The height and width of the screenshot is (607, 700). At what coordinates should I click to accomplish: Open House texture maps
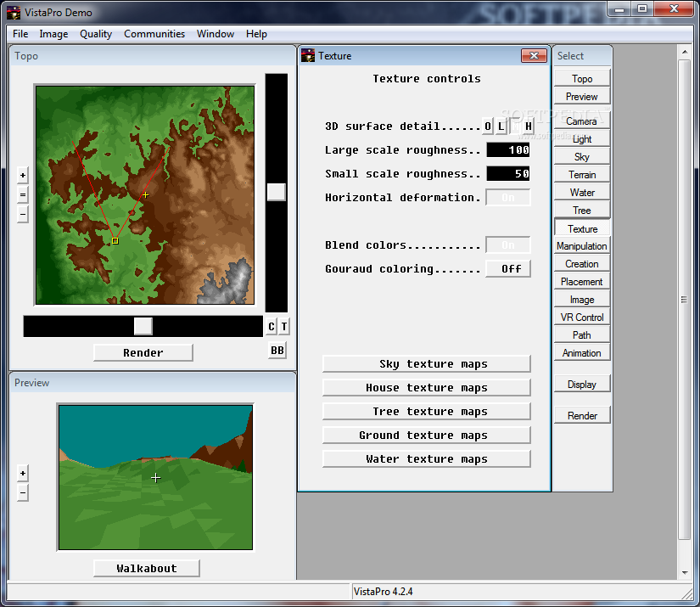coord(426,387)
